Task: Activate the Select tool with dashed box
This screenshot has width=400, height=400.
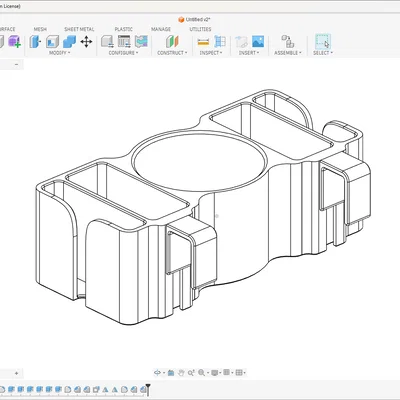Action: (x=323, y=41)
